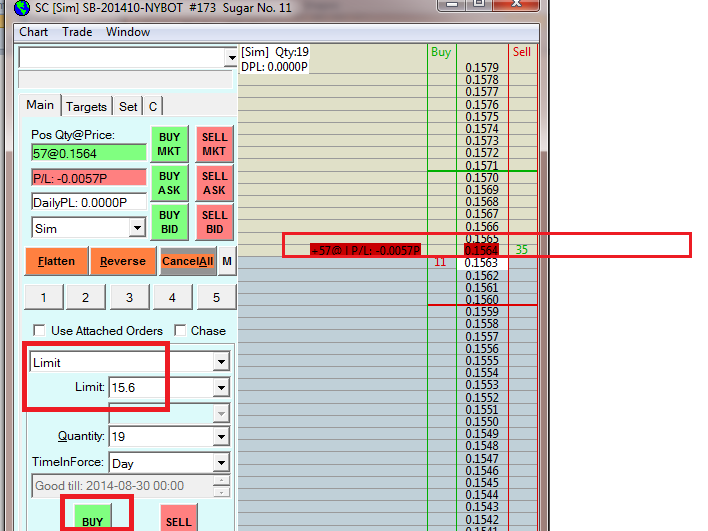The height and width of the screenshot is (531, 708).
Task: Click the position label +57@ P/L: -0.0057P
Action: coord(366,251)
